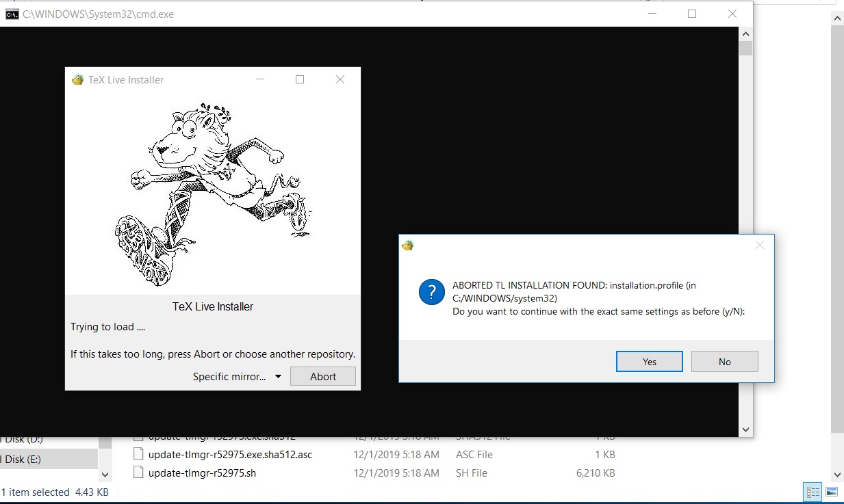
Task: Select file update-tlmgr-r52975.exe.sha512.asc
Action: pyautogui.click(x=230, y=454)
